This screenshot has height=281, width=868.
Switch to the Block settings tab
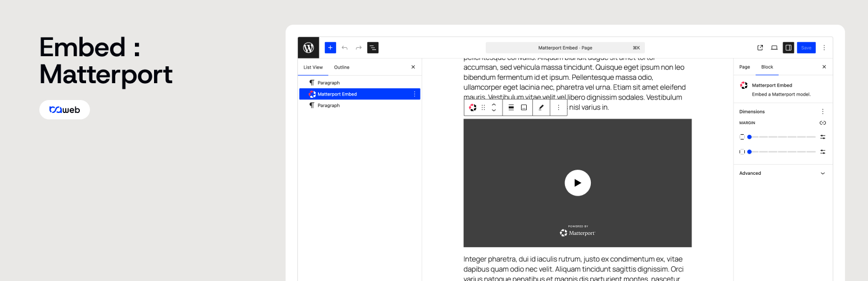tap(767, 67)
